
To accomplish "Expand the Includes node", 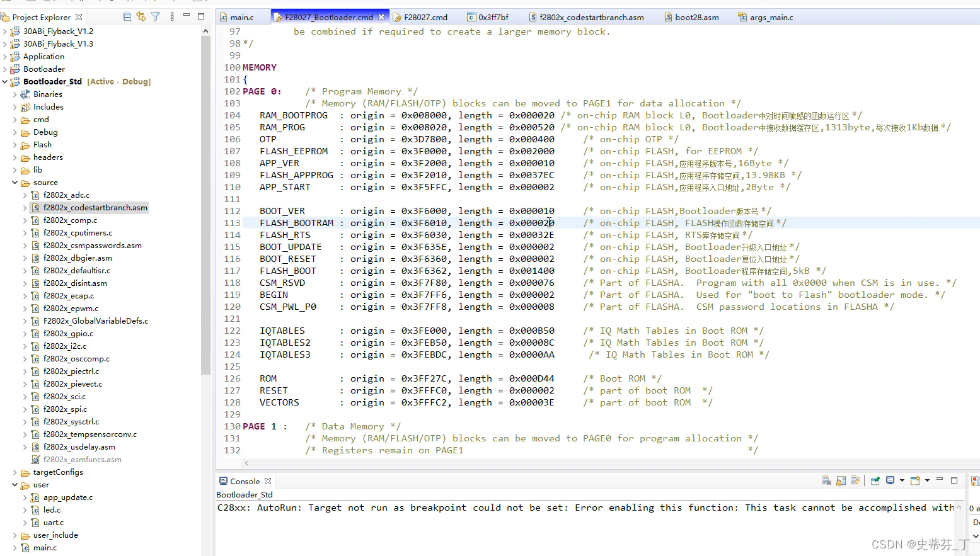I will click(15, 106).
